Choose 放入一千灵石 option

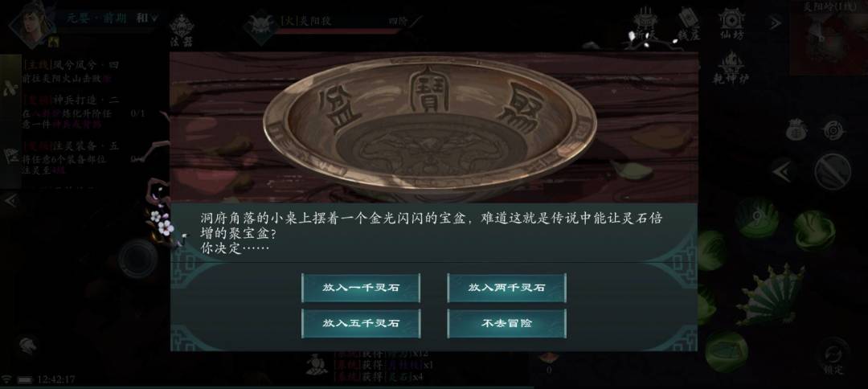click(x=361, y=288)
